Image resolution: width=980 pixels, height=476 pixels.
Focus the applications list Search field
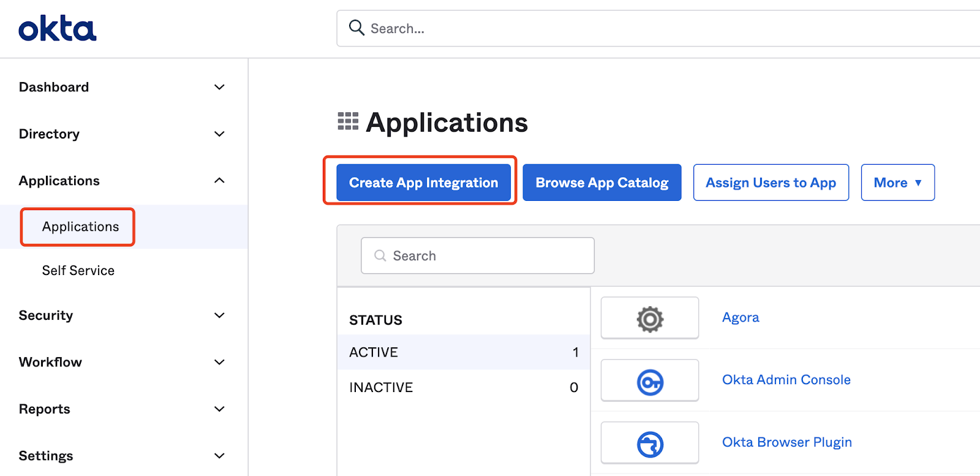(478, 255)
